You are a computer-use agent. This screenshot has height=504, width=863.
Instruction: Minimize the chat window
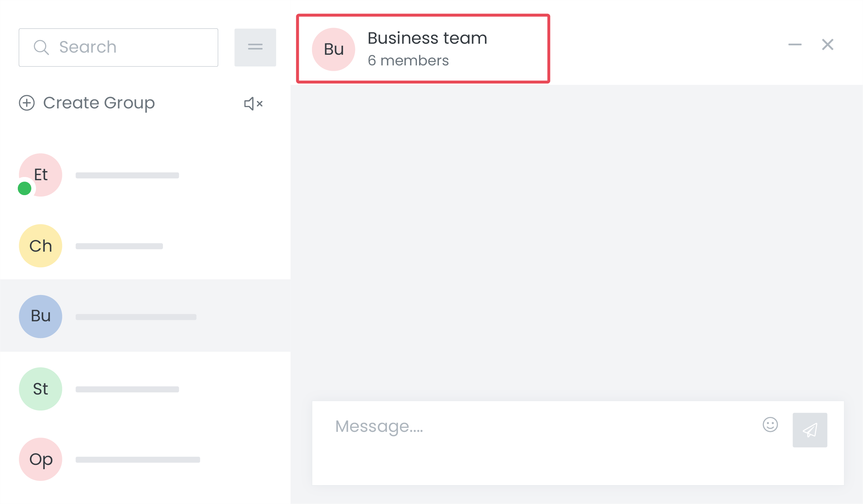[795, 45]
